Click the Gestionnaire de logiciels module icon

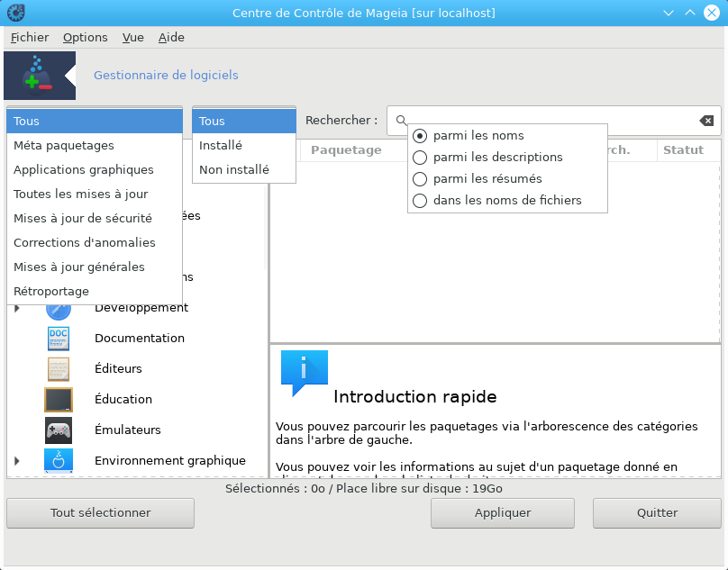[x=40, y=76]
